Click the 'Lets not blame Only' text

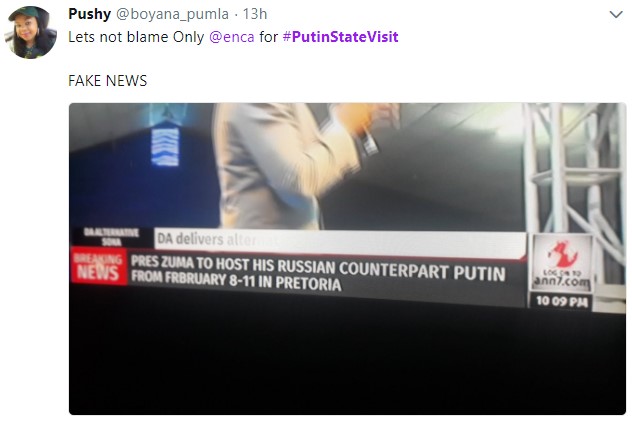(x=136, y=37)
